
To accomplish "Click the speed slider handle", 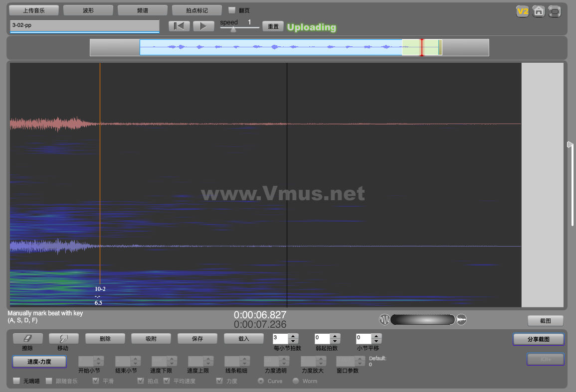I will click(233, 29).
